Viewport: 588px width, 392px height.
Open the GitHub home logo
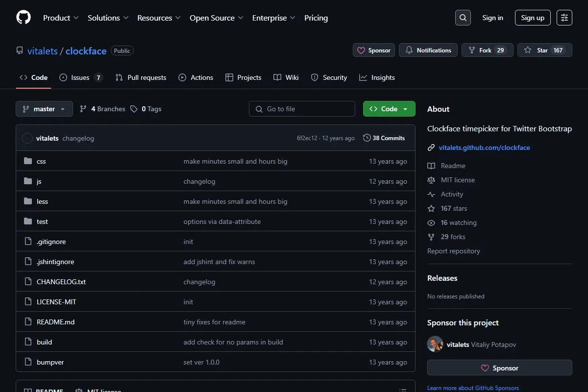click(x=24, y=18)
